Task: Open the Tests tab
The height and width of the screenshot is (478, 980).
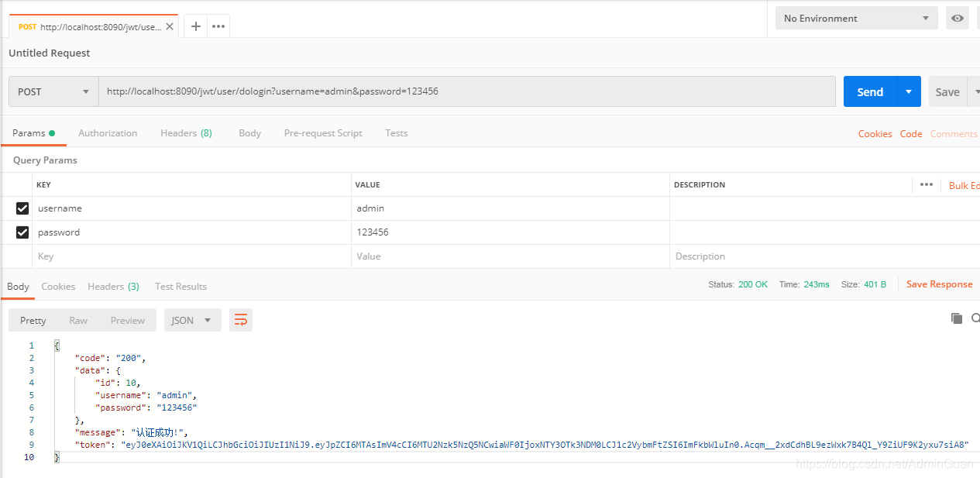Action: point(396,132)
